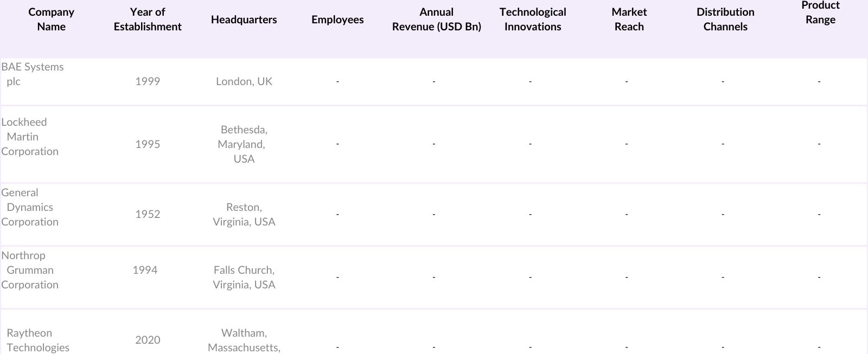Click the Distribution Channels header
Screen dimensions: 868x354
[x=725, y=20]
